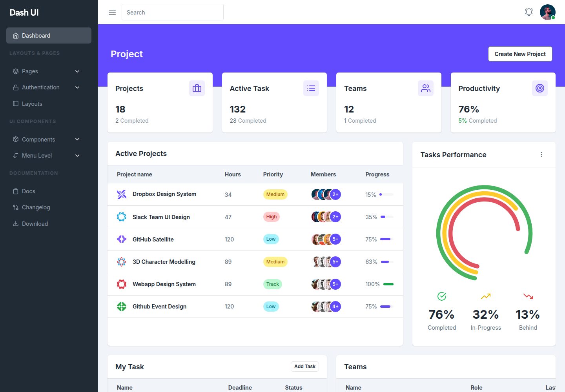Expand the Components menu chevron
565x392 pixels.
(77, 139)
